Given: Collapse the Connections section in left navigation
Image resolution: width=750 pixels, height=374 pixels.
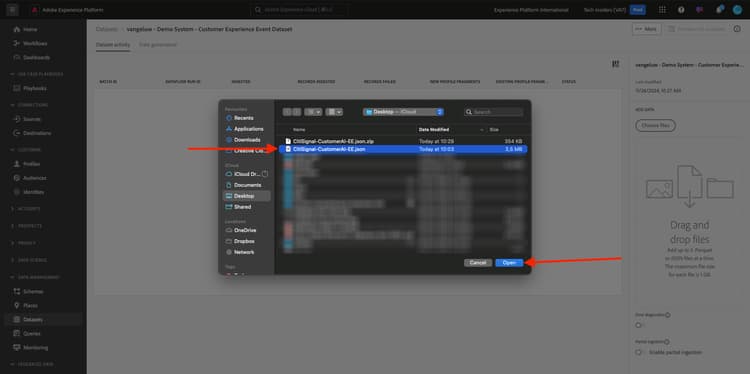Looking at the screenshot, I should pyautogui.click(x=12, y=105).
